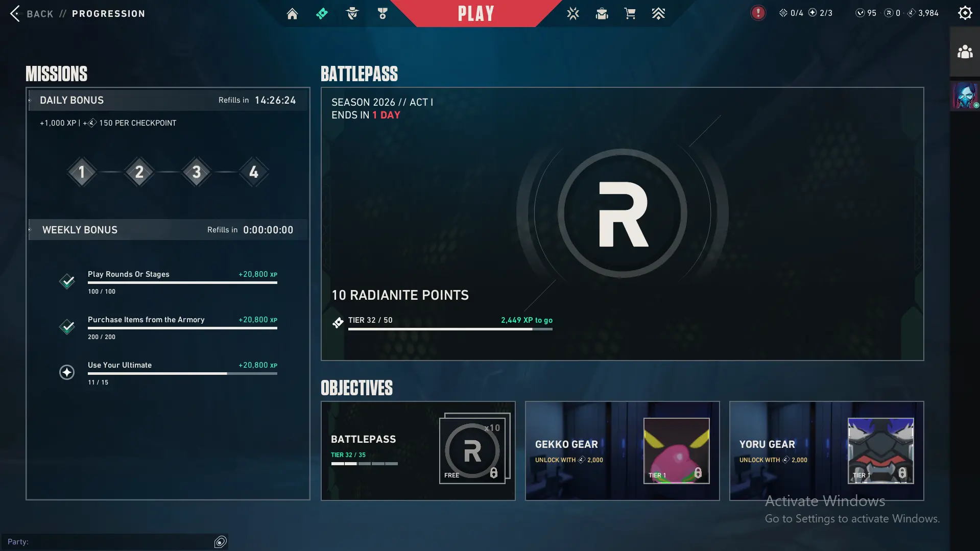Click the Yoru Gear Tier 1 thumbnail
This screenshot has width=980, height=551.
coord(880,451)
